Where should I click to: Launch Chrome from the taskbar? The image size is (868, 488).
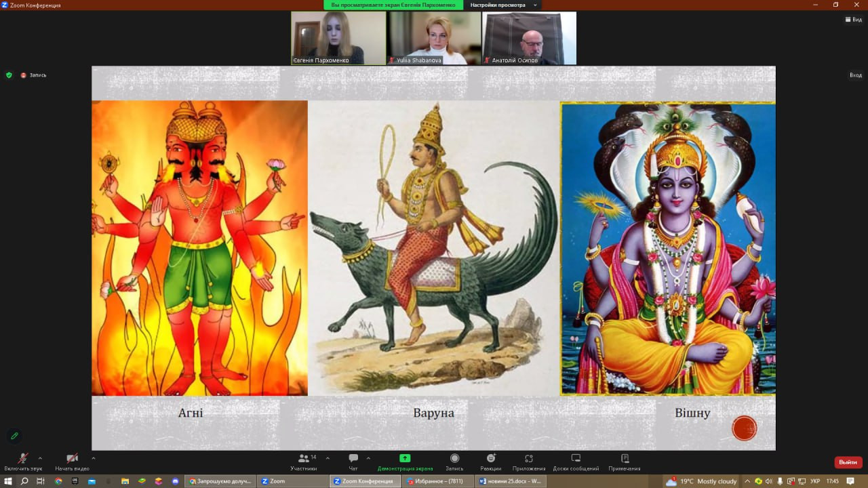click(58, 481)
